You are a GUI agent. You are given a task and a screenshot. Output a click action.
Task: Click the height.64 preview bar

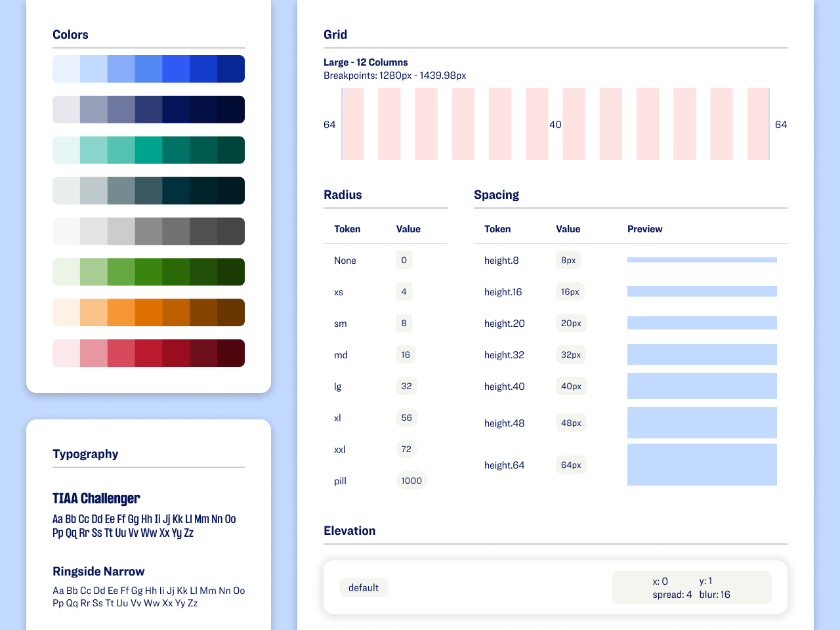tap(702, 465)
